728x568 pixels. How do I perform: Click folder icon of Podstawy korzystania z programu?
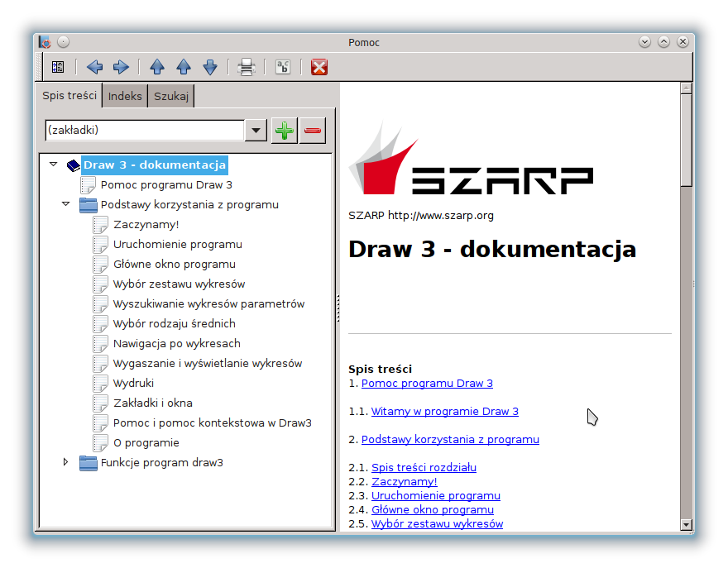[89, 205]
